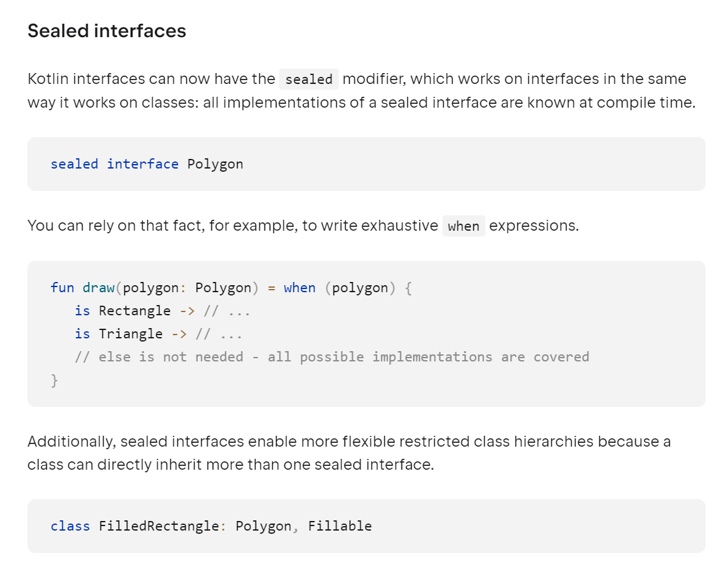Click the sentence about exhaustive when expressions
This screenshot has height=562, width=728.
[x=303, y=226]
